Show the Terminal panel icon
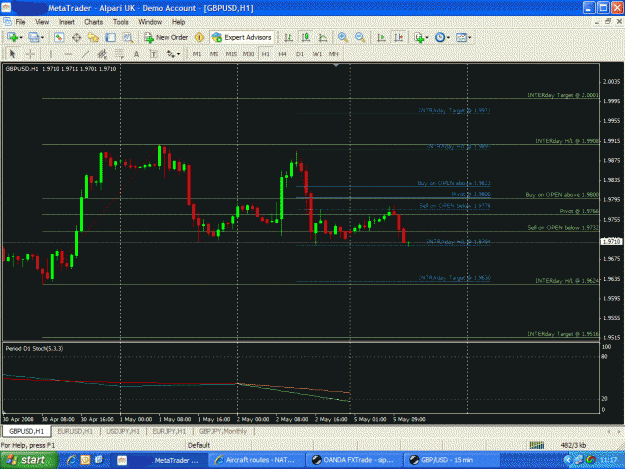The width and height of the screenshot is (625, 469). click(x=110, y=37)
